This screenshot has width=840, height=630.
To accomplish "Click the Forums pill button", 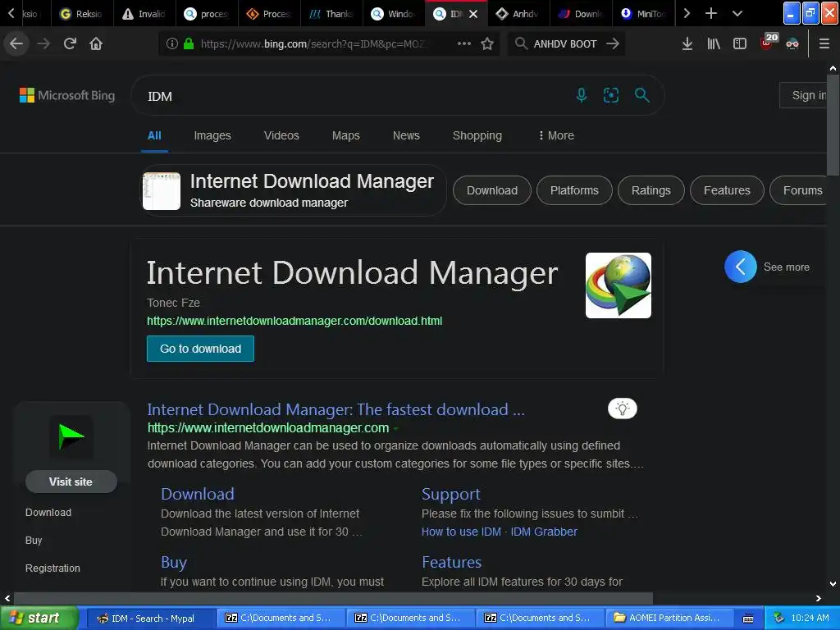I will coord(799,190).
